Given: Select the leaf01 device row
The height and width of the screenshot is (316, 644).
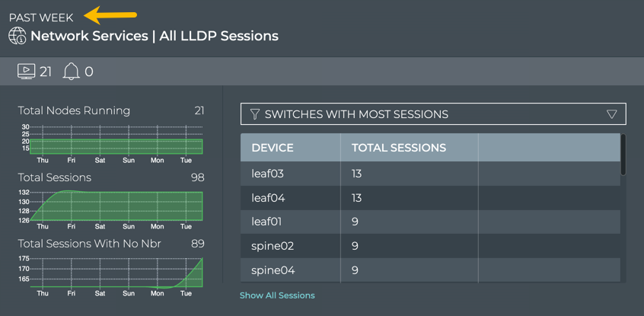Looking at the screenshot, I should pyautogui.click(x=266, y=222).
